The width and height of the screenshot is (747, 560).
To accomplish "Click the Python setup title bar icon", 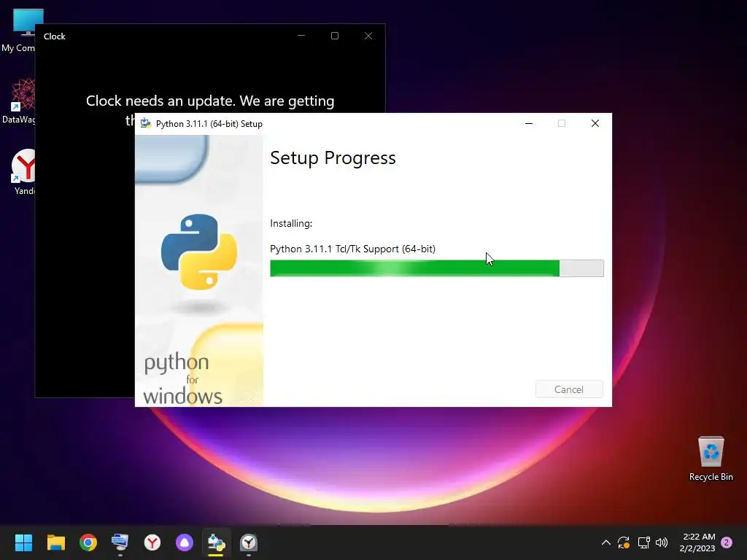I will [x=146, y=123].
